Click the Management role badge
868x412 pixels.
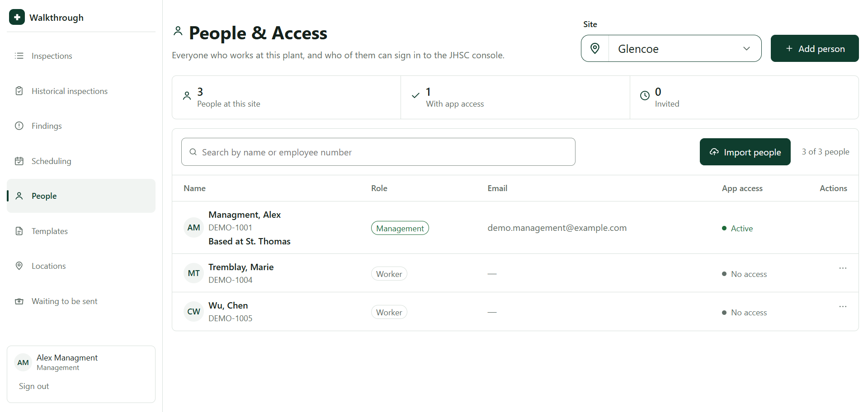[400, 228]
